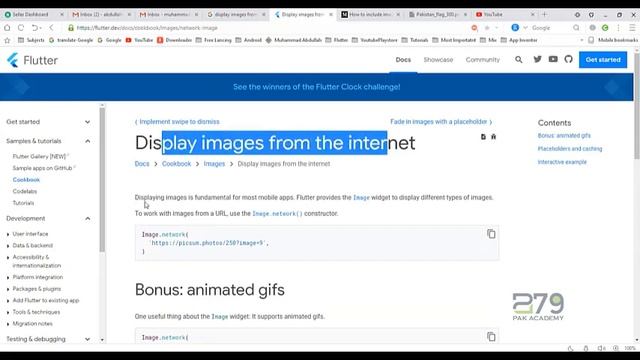Expand Packages & plugins item
640x360 pixels.
point(8,289)
